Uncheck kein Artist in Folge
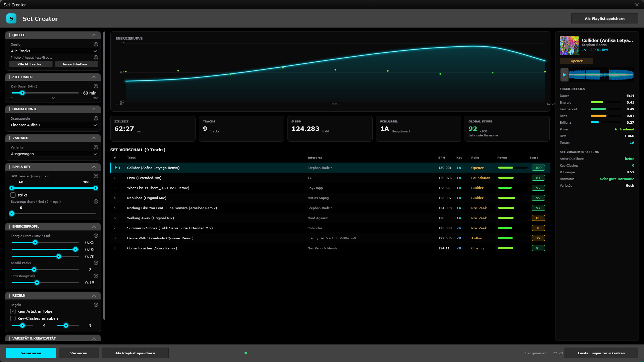This screenshot has height=362, width=644. [x=13, y=311]
